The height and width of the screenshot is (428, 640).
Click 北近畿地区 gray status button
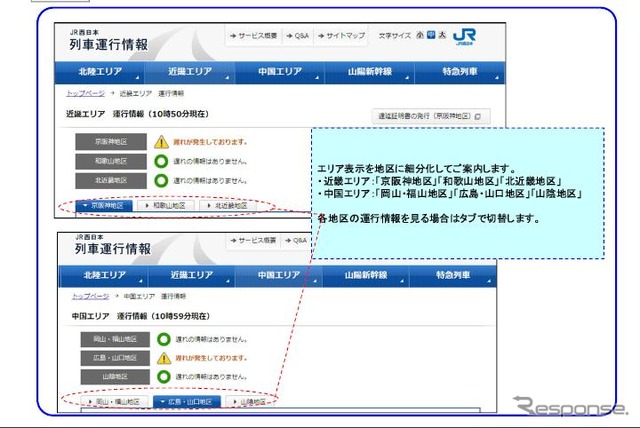[x=111, y=180]
